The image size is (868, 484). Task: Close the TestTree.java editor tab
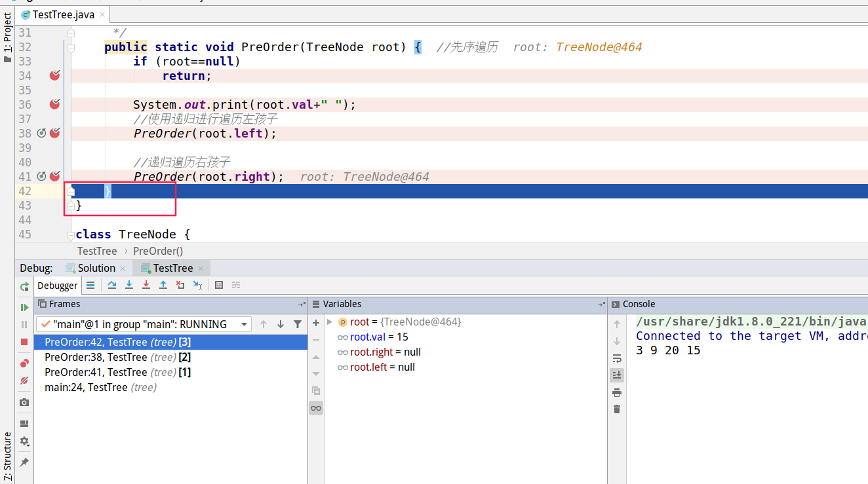(102, 14)
